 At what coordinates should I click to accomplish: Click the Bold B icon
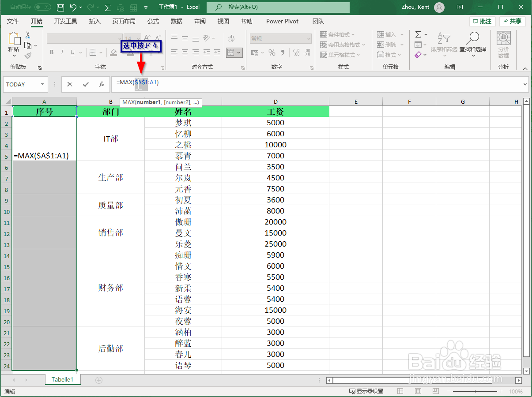point(51,52)
